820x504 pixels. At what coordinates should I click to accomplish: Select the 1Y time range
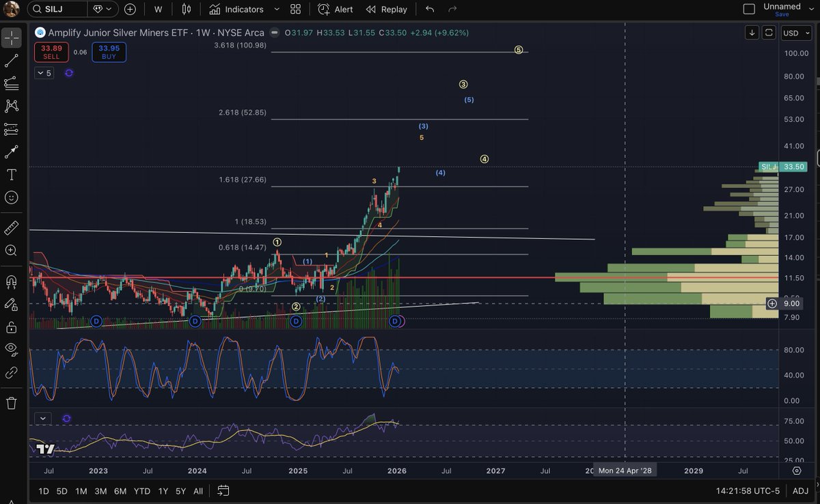(163, 490)
